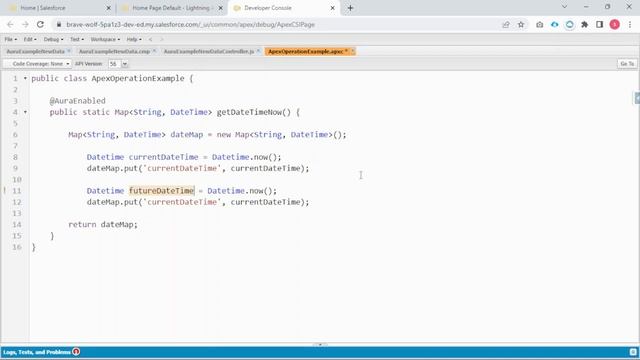640x360 pixels.
Task: Go to previous tab with the left arrow
Action: (151, 39)
